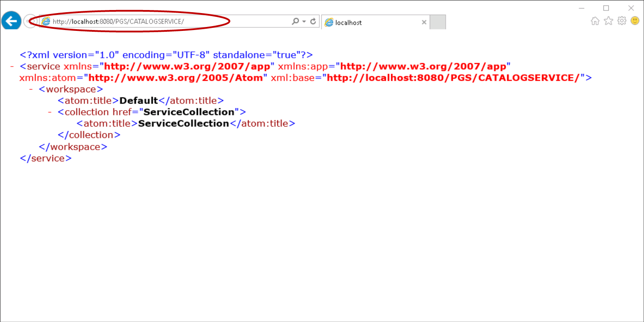Screen dimensions: 644x322
Task: Click the search magnifier in address bar
Action: 295,21
